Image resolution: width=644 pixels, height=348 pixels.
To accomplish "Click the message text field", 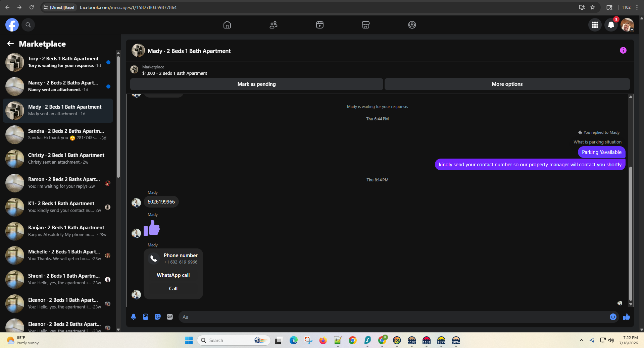I will (394, 317).
